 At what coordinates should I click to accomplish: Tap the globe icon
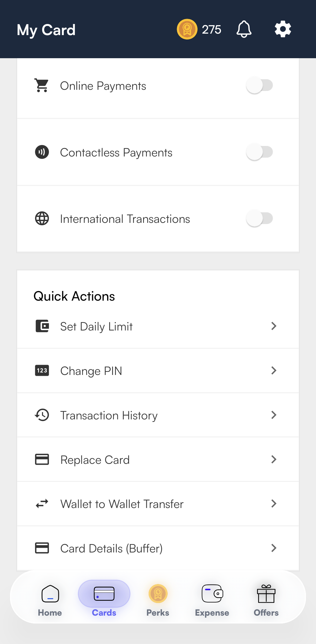[42, 218]
